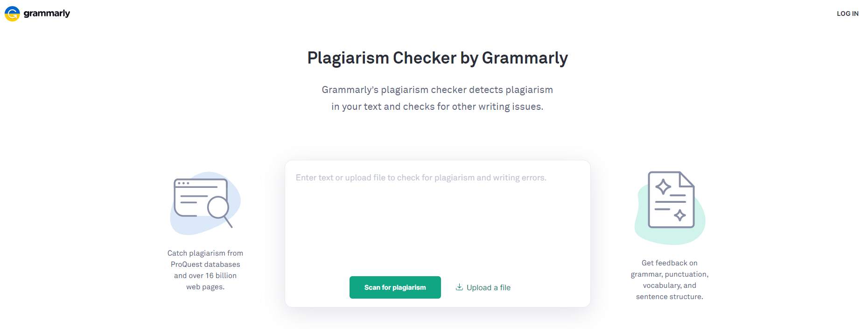This screenshot has height=329, width=868.
Task: Click the Scan for plagiarism button
Action: (x=395, y=287)
